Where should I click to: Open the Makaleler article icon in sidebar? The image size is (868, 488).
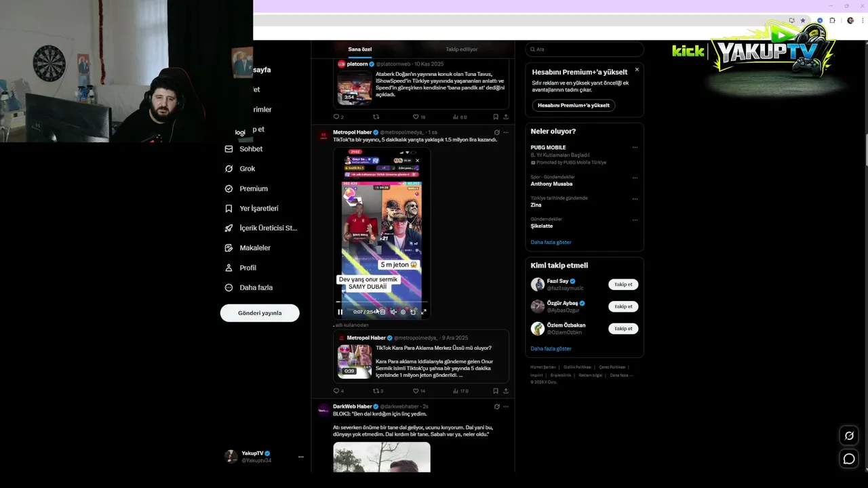[229, 248]
